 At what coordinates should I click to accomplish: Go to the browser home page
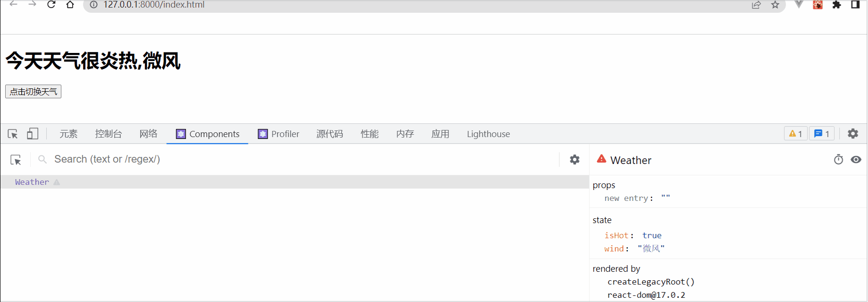(x=70, y=5)
